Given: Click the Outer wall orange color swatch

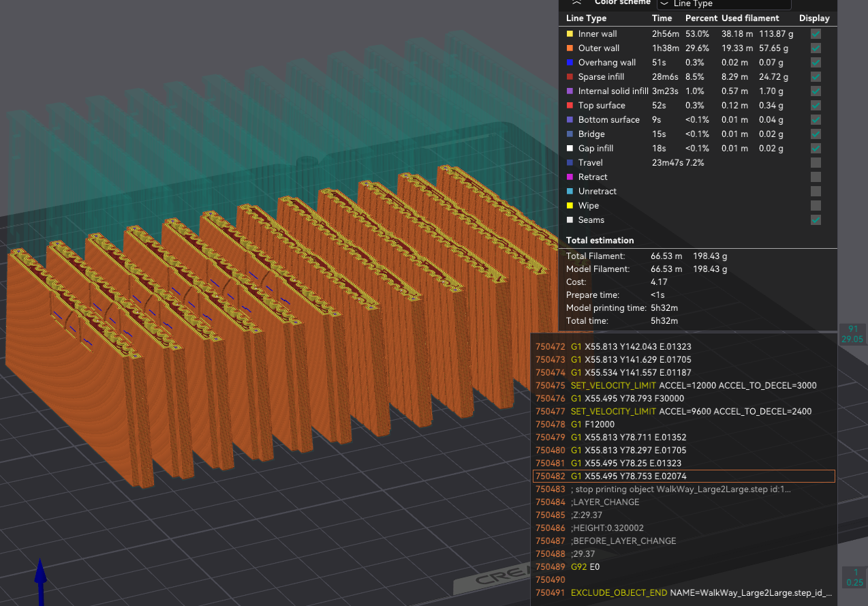Looking at the screenshot, I should 570,48.
